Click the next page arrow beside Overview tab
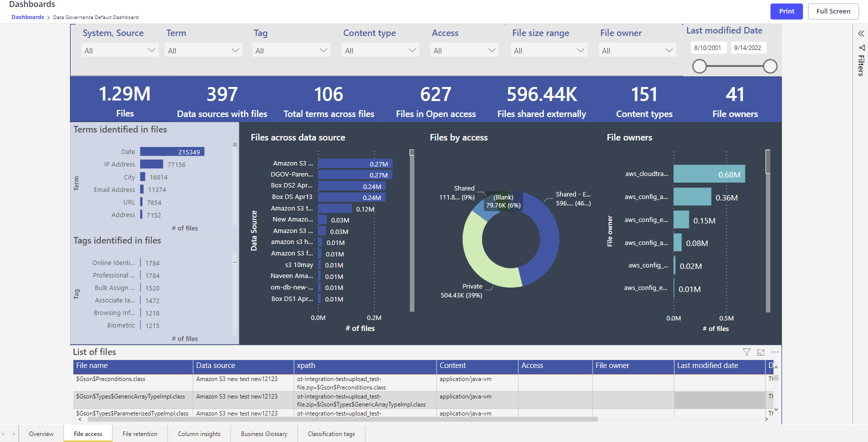The image size is (868, 442). point(14,434)
